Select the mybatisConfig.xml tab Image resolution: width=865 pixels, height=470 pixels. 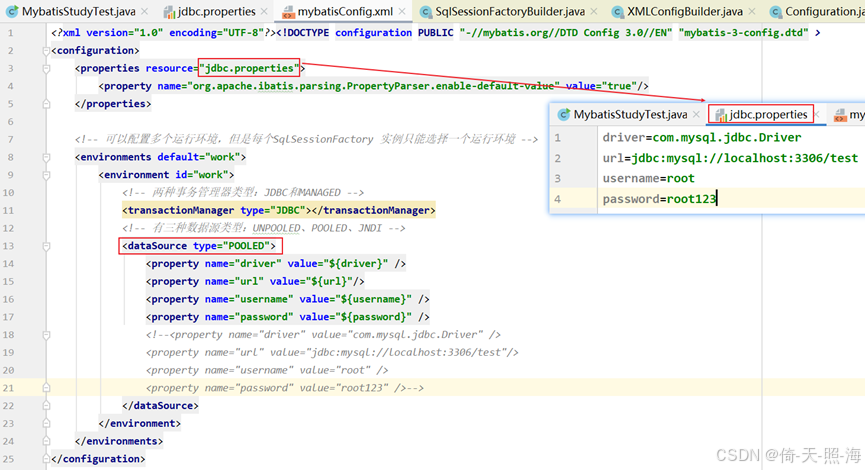coord(345,11)
